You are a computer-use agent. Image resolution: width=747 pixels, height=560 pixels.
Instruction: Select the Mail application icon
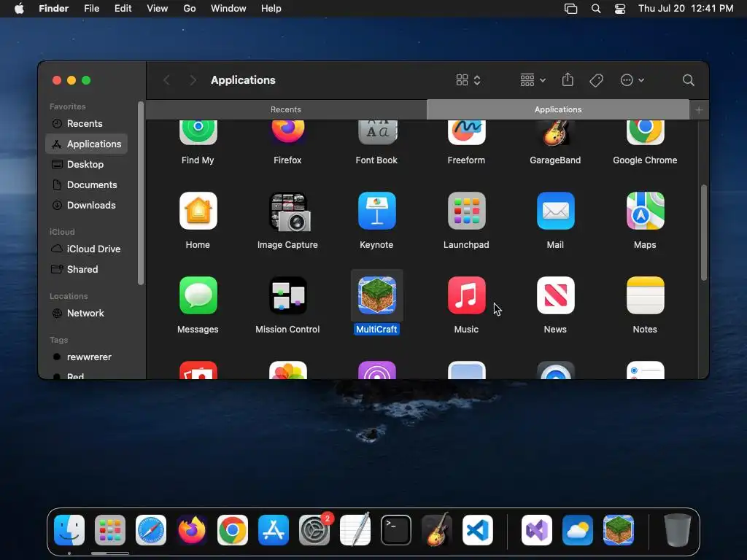(x=555, y=211)
